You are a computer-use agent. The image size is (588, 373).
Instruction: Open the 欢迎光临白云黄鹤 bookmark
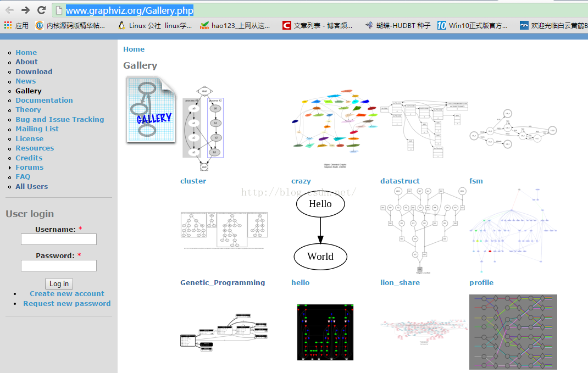(x=553, y=25)
